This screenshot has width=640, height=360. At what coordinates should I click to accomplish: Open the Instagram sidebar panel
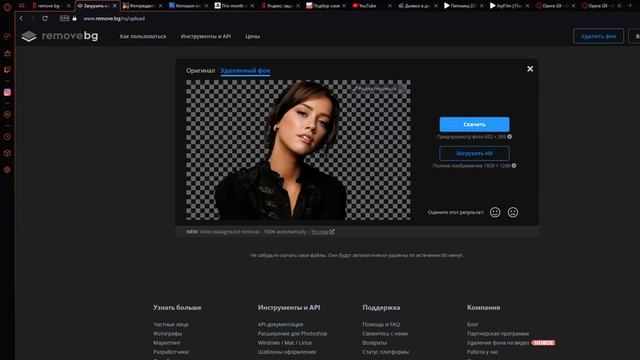click(7, 92)
